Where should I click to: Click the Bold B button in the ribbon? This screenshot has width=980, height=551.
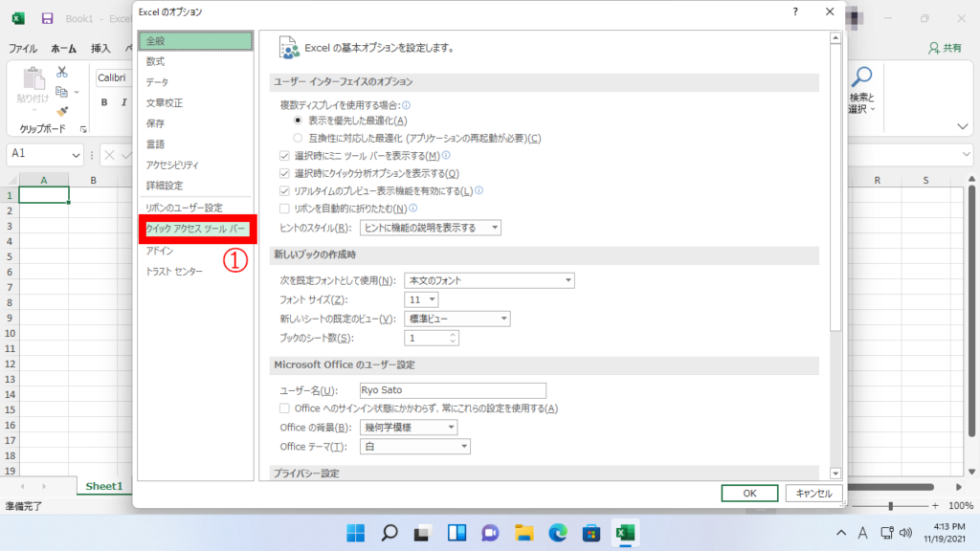tap(104, 103)
